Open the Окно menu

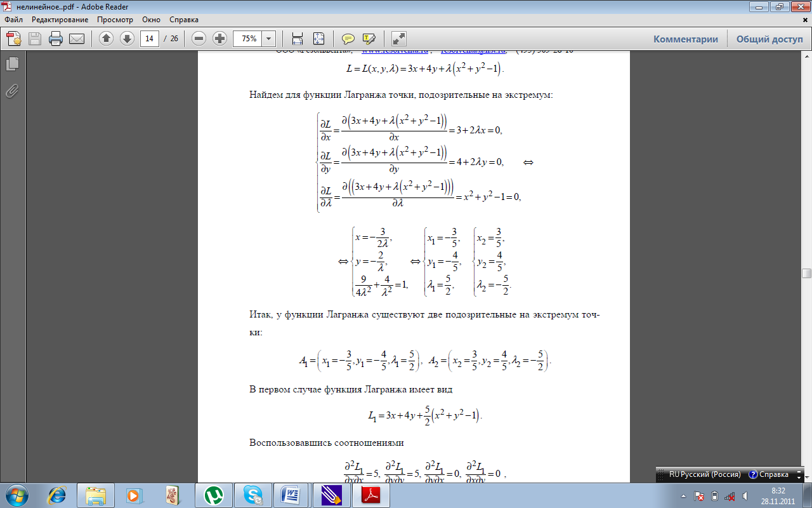[152, 20]
